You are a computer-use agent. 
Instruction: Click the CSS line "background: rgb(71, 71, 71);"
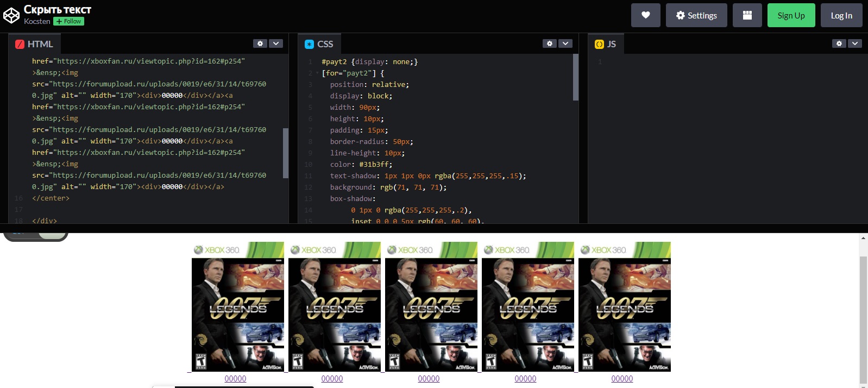(388, 187)
